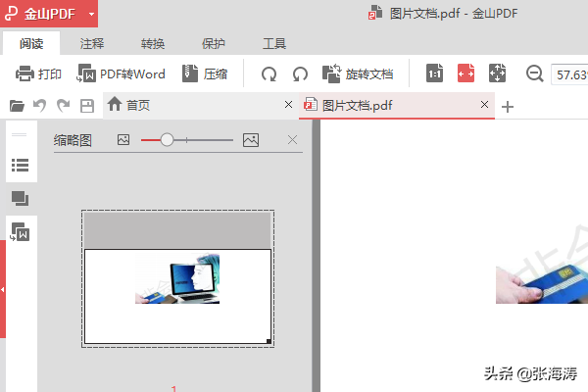
Task: Click the sidebar drag handle at the top
Action: coord(20,134)
